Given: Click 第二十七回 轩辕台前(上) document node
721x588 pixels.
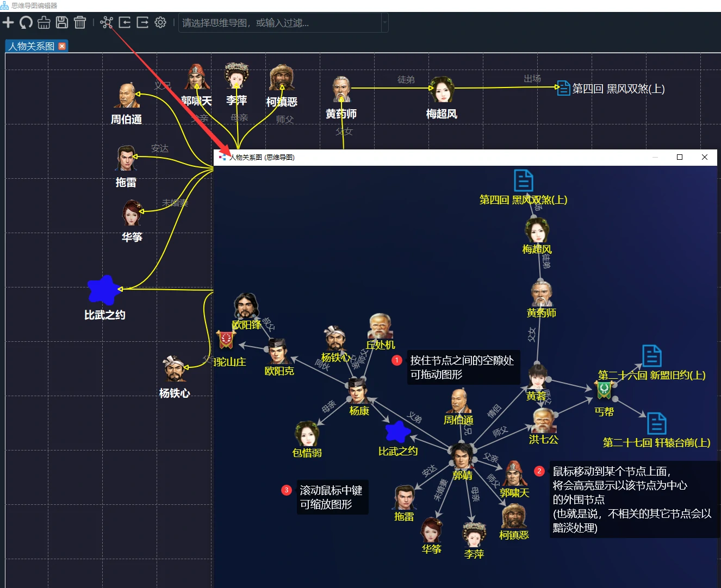Looking at the screenshot, I should tap(656, 423).
